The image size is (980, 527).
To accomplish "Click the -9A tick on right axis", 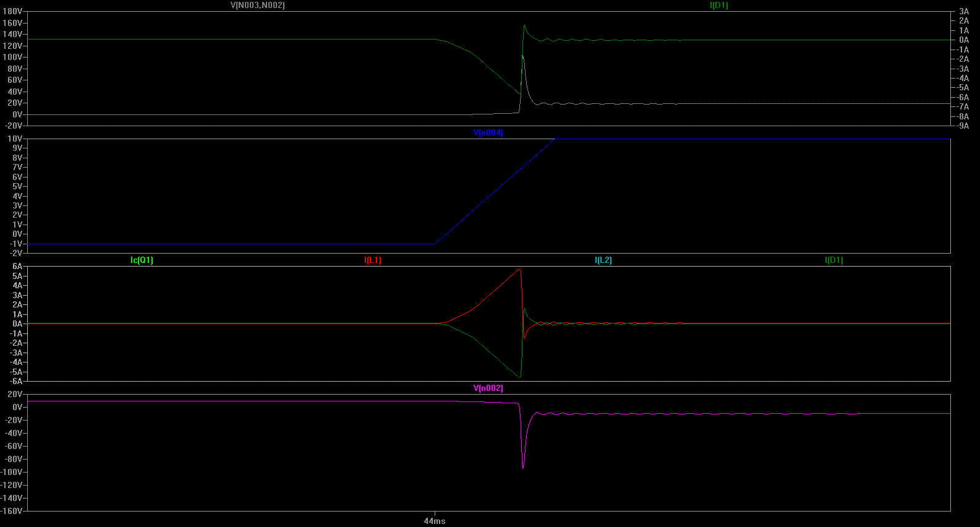I will 963,126.
